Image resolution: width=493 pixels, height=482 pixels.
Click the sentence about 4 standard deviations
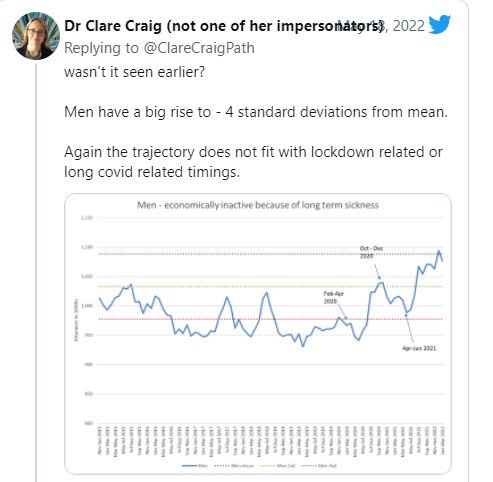(256, 112)
